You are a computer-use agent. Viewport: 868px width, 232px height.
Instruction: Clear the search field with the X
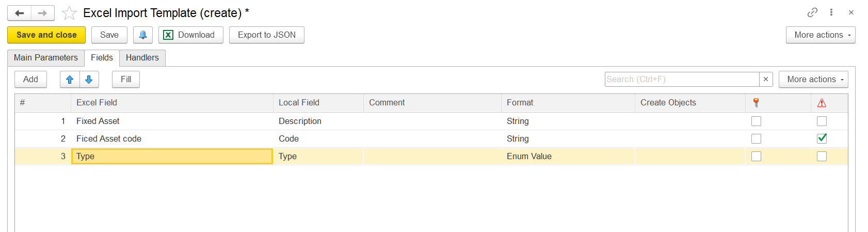tap(766, 79)
